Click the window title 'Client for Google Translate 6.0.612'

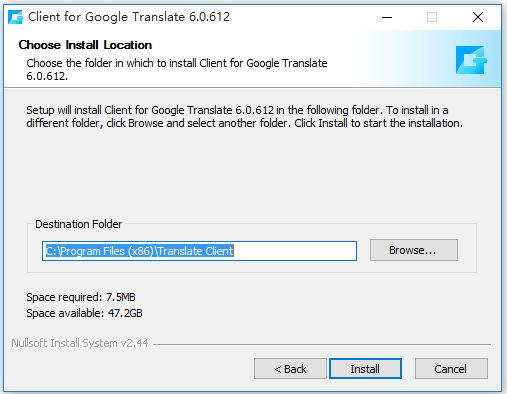tap(129, 17)
